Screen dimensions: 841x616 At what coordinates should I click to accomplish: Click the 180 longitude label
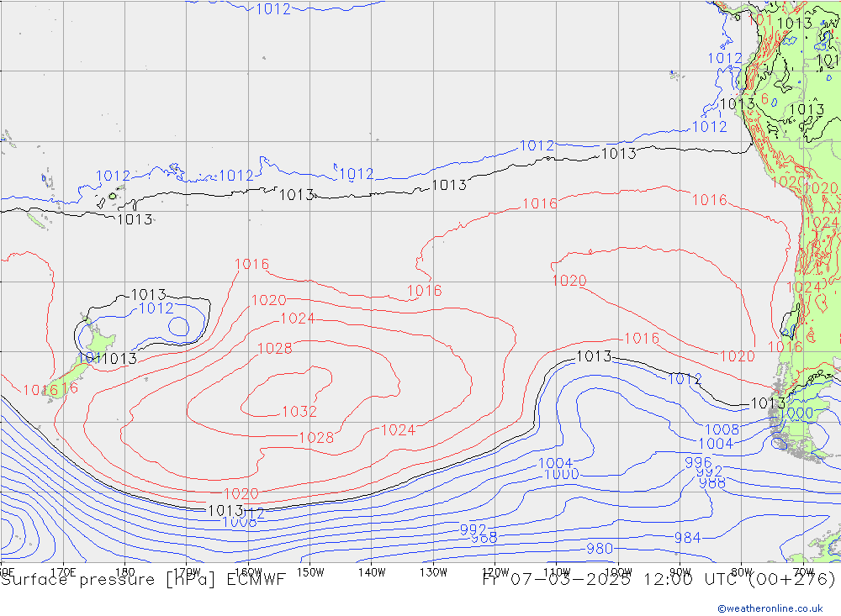coord(125,572)
